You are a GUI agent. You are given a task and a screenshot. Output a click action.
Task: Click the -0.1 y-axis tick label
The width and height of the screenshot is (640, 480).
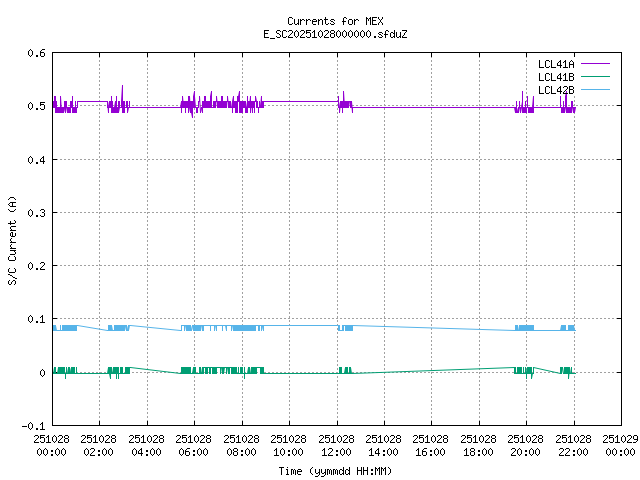[x=32, y=426]
